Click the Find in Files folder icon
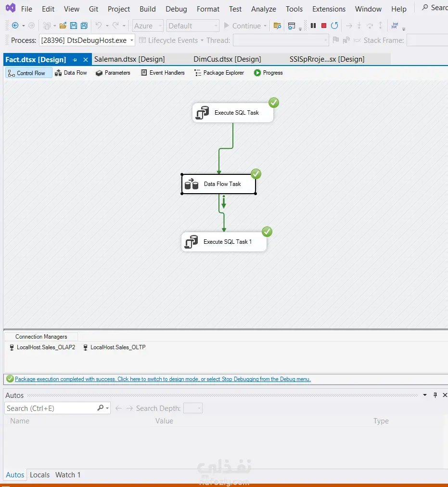 tap(277, 26)
